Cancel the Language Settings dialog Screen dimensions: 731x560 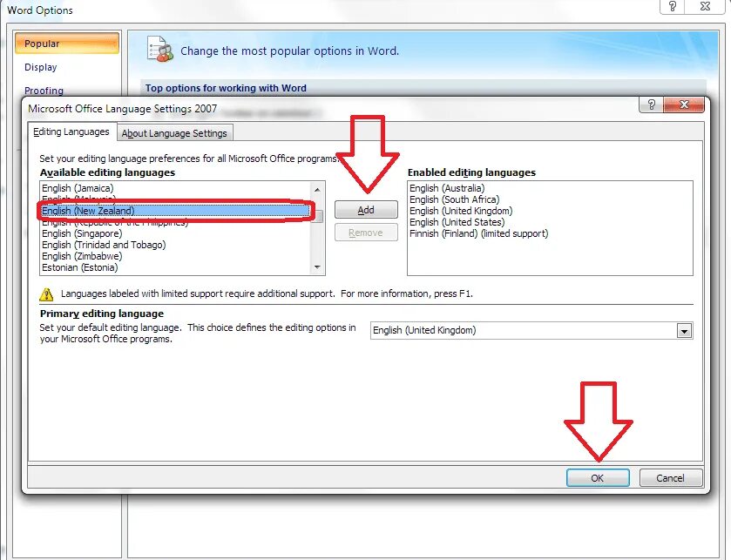pos(670,478)
